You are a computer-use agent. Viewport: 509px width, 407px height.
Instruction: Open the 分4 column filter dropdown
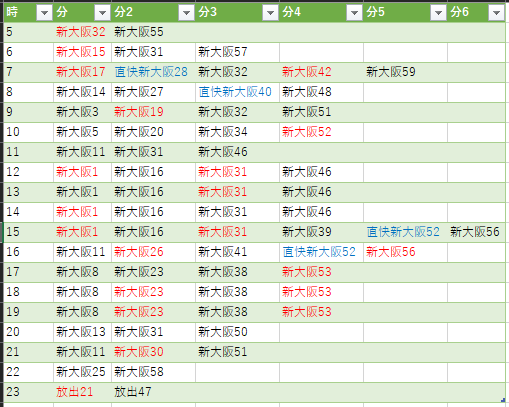tap(354, 13)
